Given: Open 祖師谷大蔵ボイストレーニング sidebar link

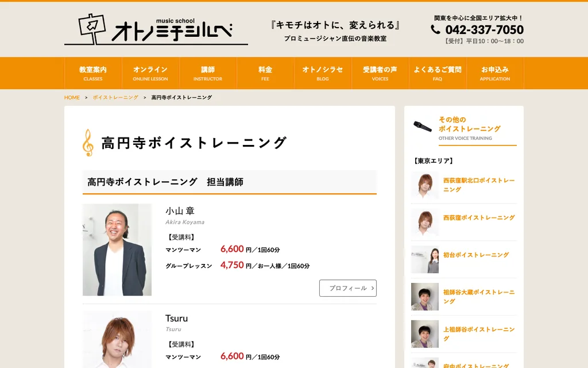Looking at the screenshot, I should click(479, 296).
